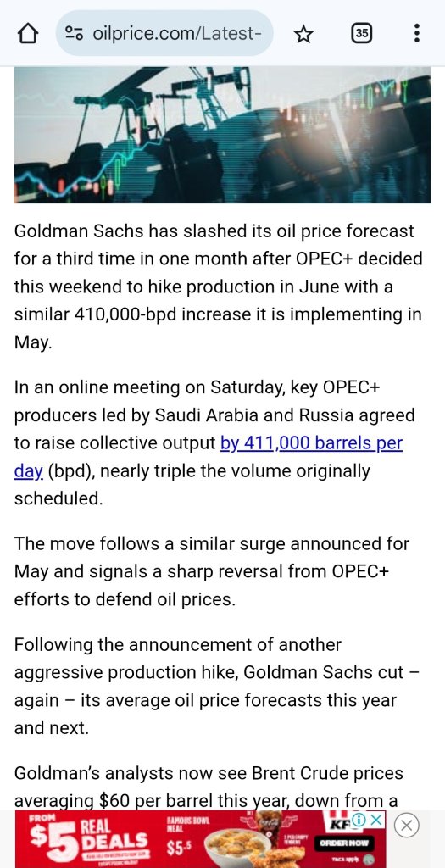Click the 'The move follows a similar' paragraph
This screenshot has width=445, height=868.
(212, 571)
